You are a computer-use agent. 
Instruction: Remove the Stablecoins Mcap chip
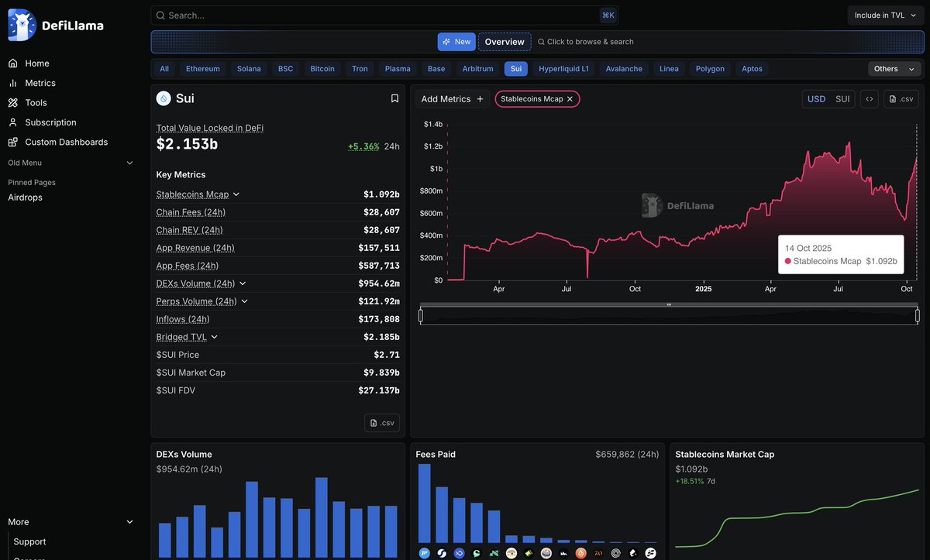tap(570, 99)
